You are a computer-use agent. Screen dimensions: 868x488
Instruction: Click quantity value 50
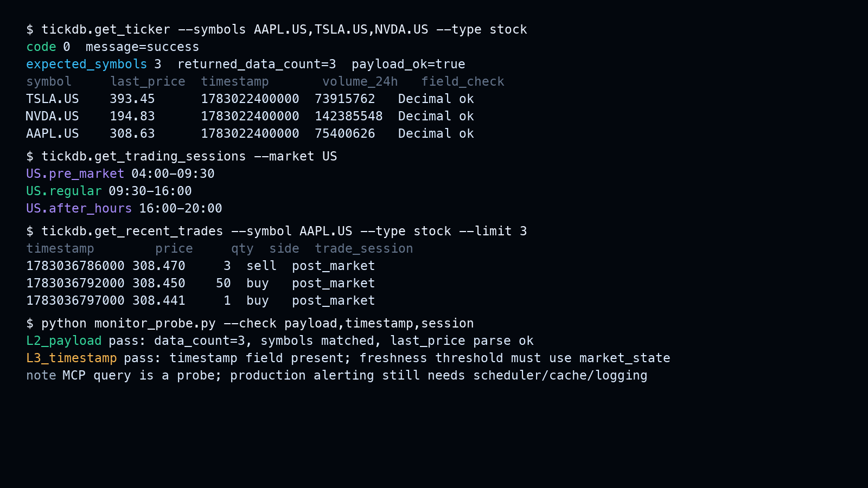(x=224, y=284)
